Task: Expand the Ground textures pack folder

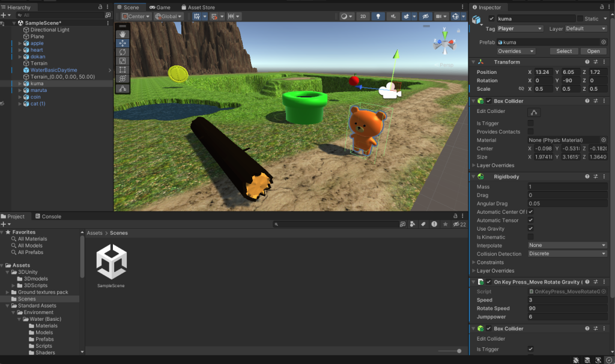Action: pyautogui.click(x=7, y=292)
